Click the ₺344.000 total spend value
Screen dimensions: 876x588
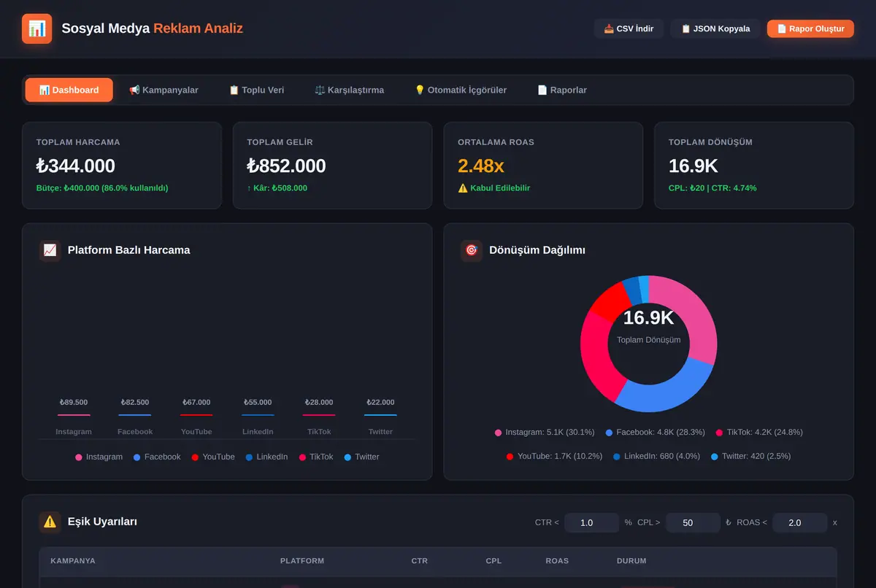pyautogui.click(x=76, y=166)
